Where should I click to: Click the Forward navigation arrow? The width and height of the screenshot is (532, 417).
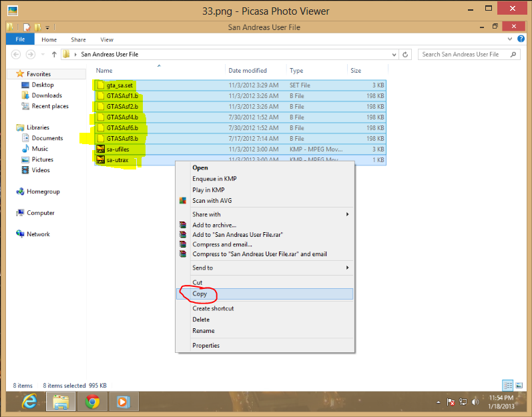31,54
